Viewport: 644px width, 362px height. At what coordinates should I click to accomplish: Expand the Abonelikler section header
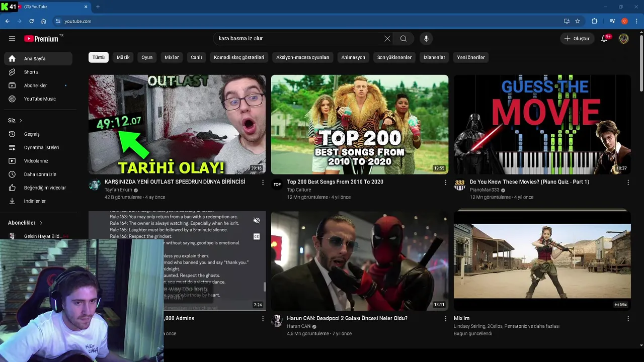[25, 223]
